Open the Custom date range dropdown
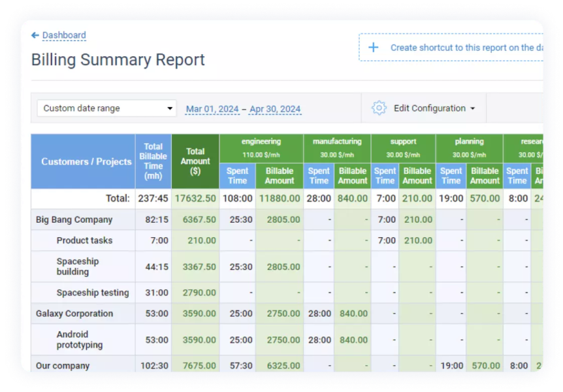This screenshot has width=563, height=392. (x=106, y=108)
